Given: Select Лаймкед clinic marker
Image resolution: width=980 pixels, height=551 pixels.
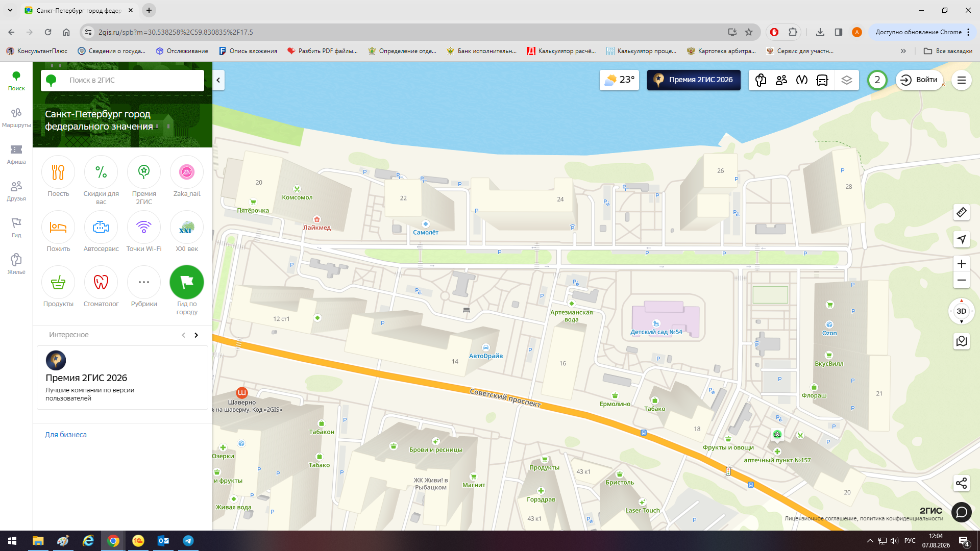Looking at the screenshot, I should tap(317, 223).
